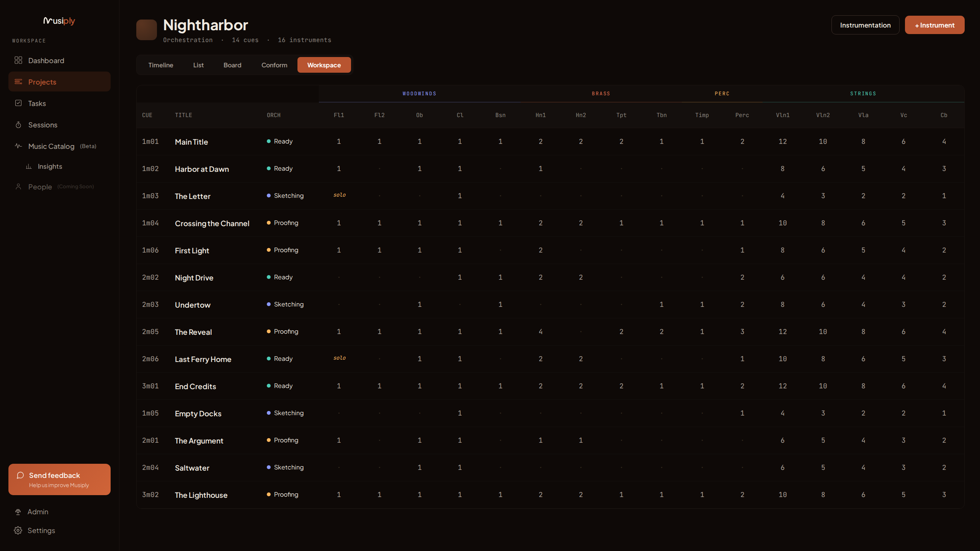
Task: Click the feedback speech bubble icon
Action: click(20, 475)
